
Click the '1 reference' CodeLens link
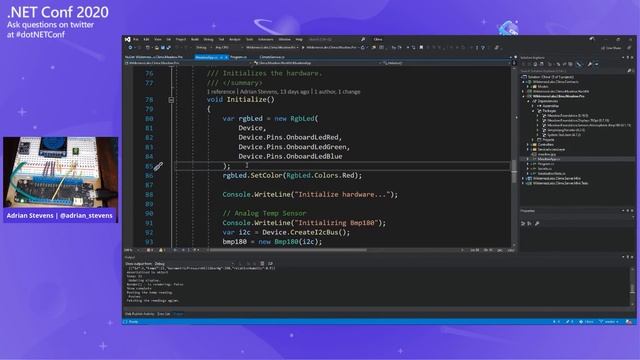221,92
